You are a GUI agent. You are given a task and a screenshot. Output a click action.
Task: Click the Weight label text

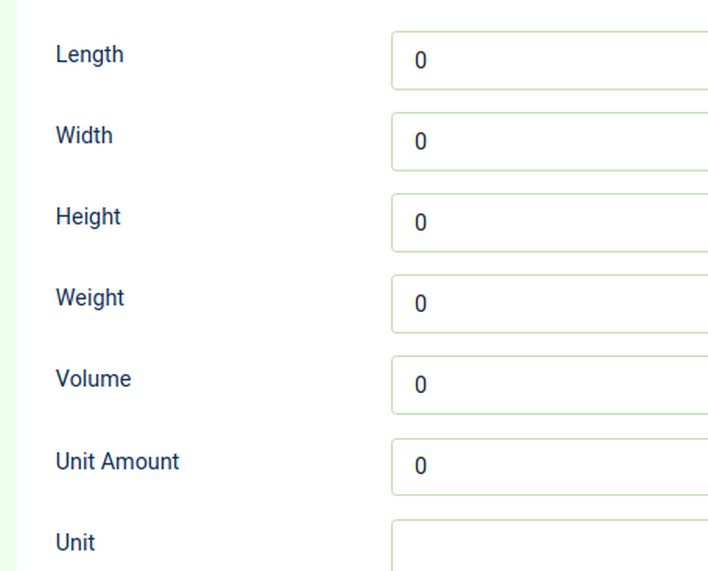click(90, 298)
